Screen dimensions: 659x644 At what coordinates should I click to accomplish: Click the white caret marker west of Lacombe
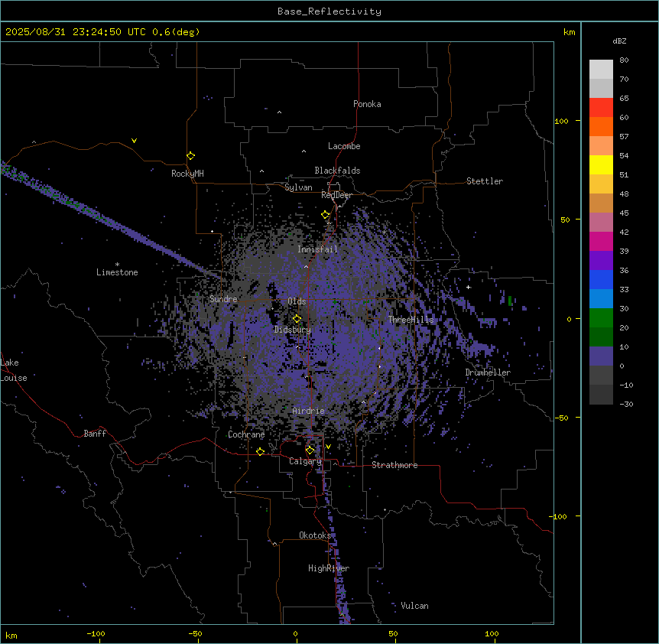[304, 151]
